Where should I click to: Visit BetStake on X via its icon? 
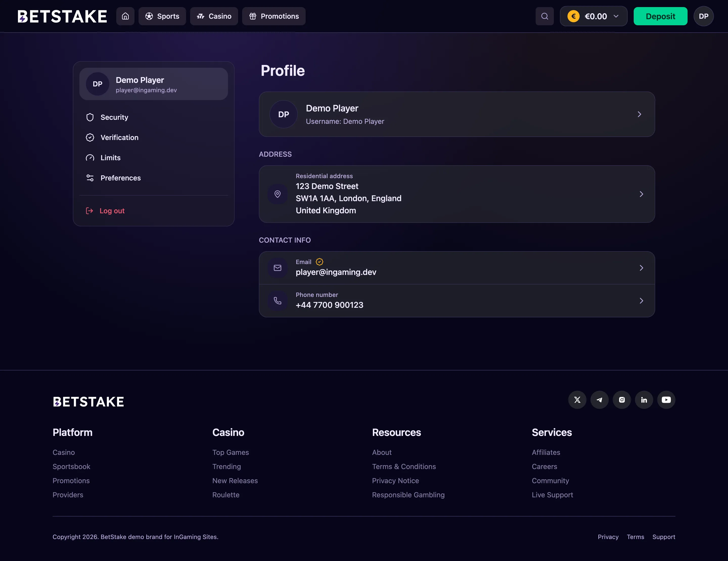(577, 400)
